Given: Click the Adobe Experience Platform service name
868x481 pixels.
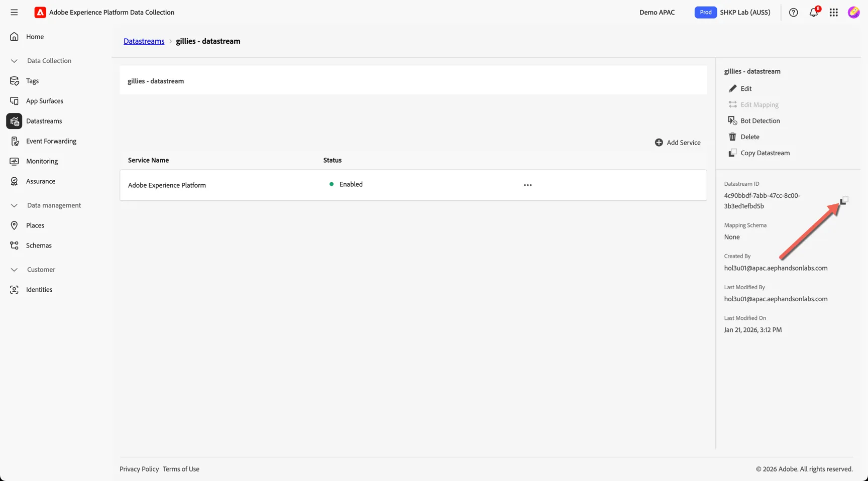Looking at the screenshot, I should pos(167,185).
